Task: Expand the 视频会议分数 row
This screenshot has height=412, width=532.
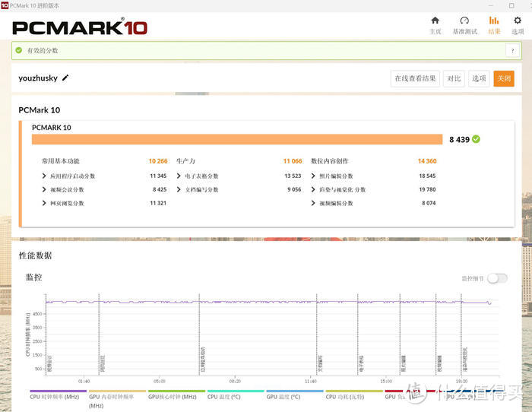Action: (44, 189)
